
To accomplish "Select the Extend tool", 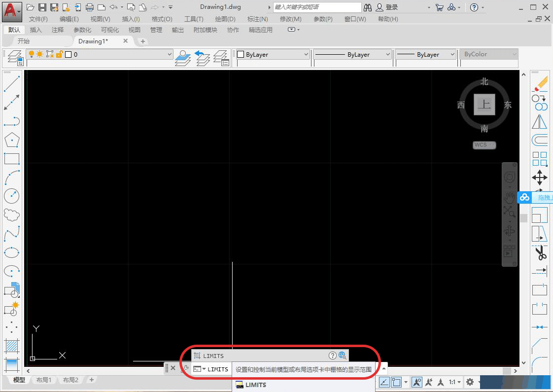I will (540, 271).
